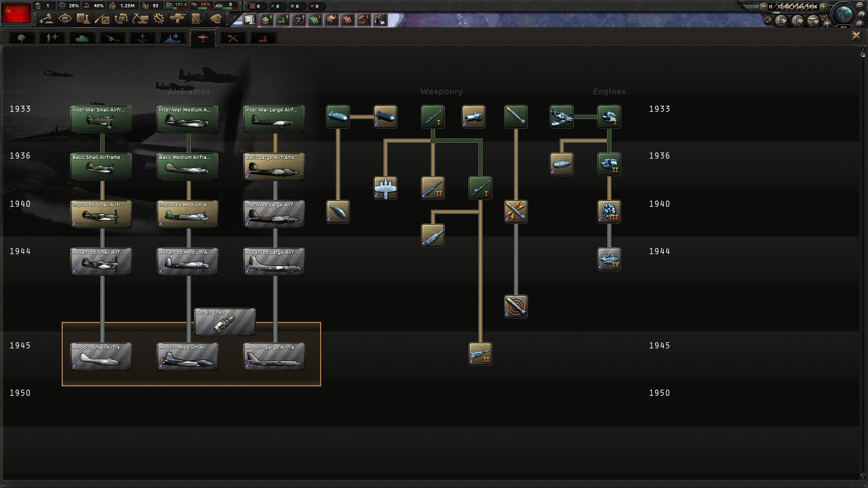Click the plus button to increase game speed
Image resolution: width=868 pixels, height=488 pixels.
[x=823, y=7]
